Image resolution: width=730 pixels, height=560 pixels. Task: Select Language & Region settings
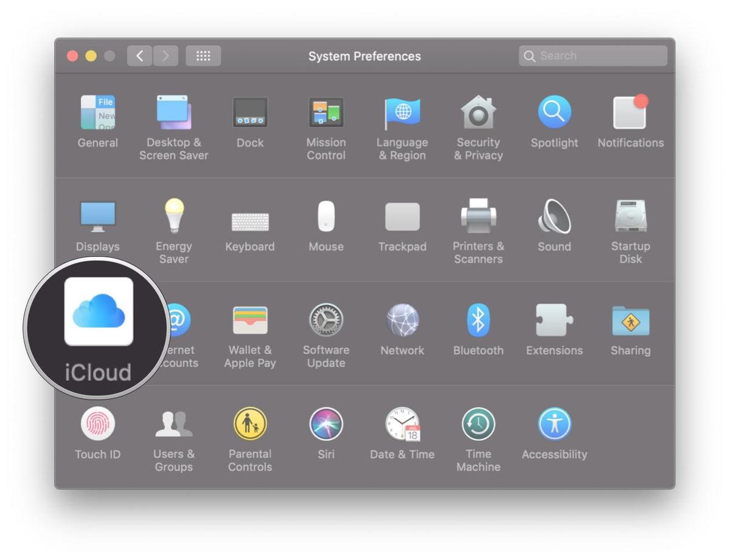coord(402,112)
